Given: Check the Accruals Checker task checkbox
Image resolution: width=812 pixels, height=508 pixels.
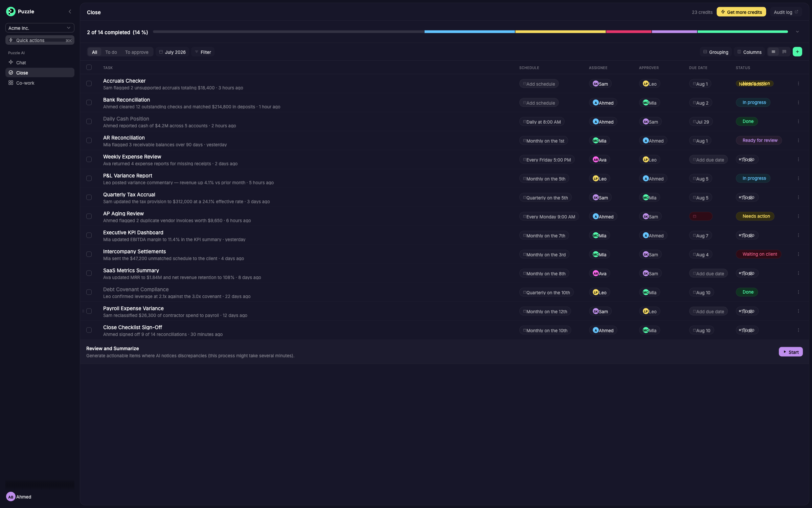Looking at the screenshot, I should (89, 84).
